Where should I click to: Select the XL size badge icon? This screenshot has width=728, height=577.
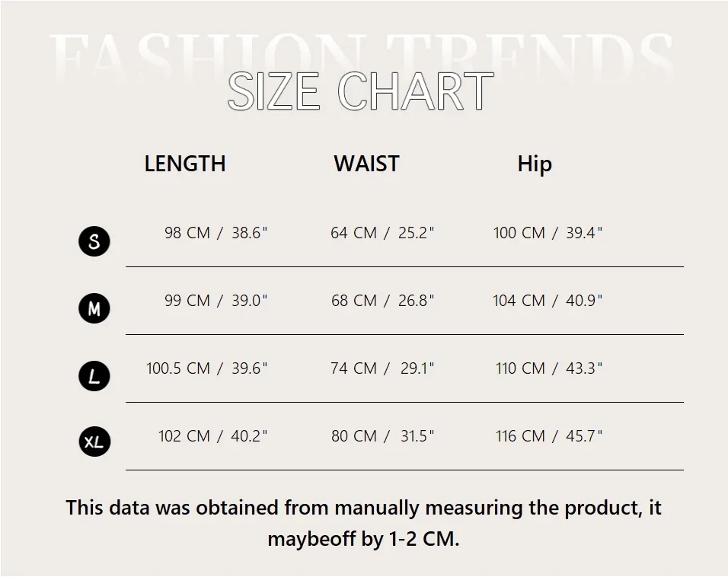pos(94,442)
